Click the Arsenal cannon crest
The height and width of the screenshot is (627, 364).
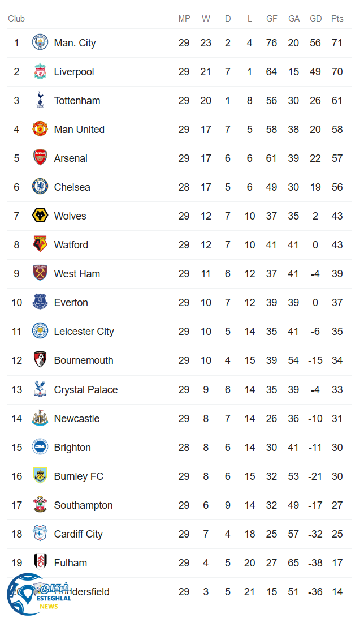point(40,158)
